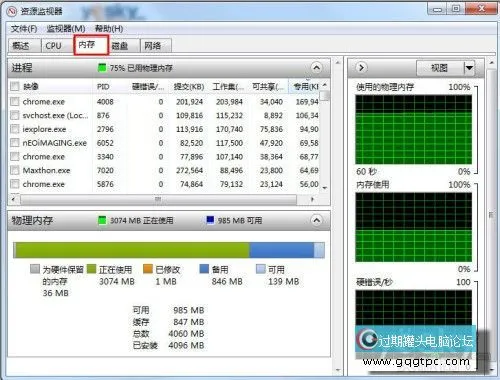The height and width of the screenshot is (380, 500).
Task: Collapse the graph pane arrow button
Action: (x=361, y=68)
